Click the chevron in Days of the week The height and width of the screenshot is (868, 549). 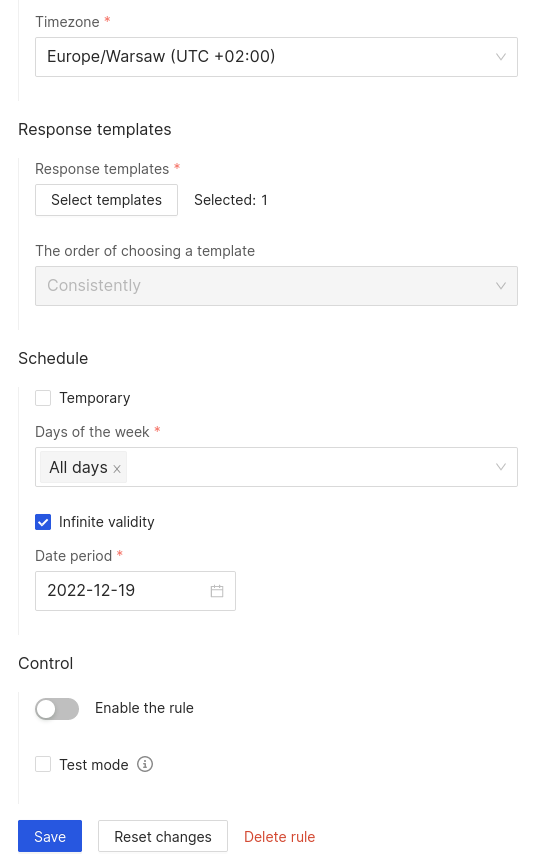(501, 467)
